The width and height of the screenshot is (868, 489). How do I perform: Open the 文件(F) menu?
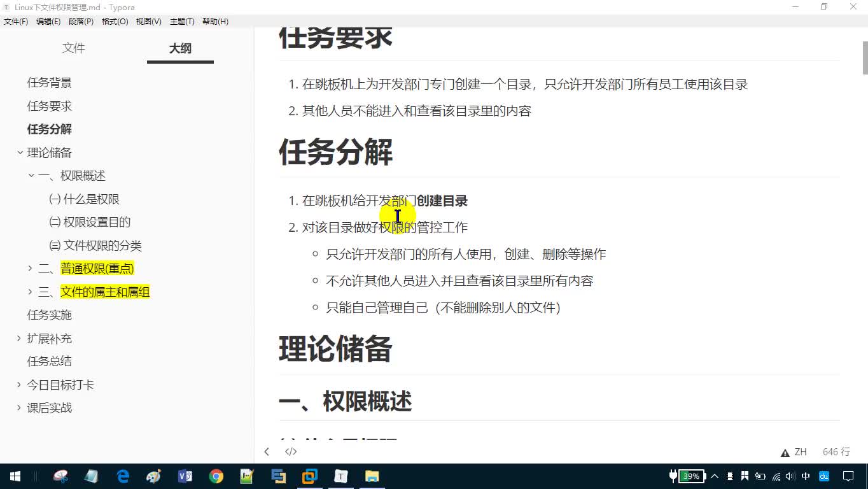coord(16,22)
